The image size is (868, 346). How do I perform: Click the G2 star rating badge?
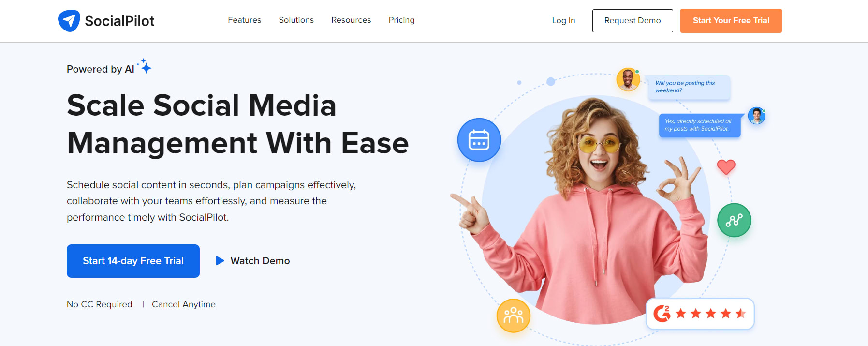700,314
